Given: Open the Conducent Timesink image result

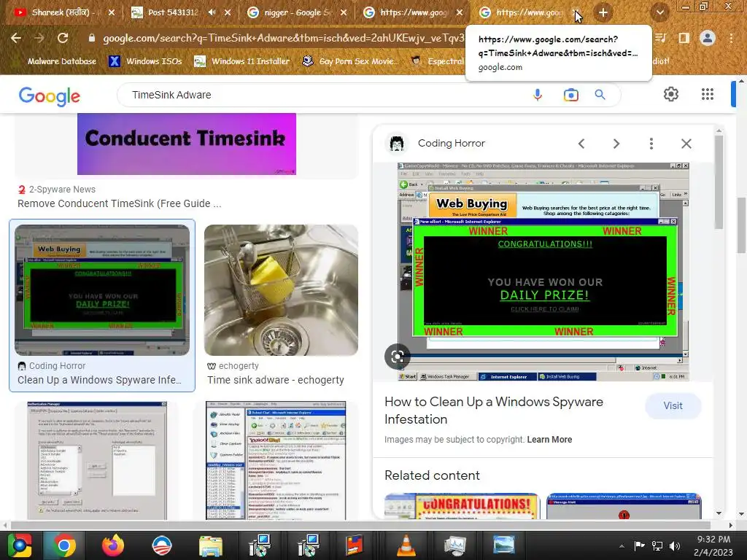Looking at the screenshot, I should pos(186,144).
